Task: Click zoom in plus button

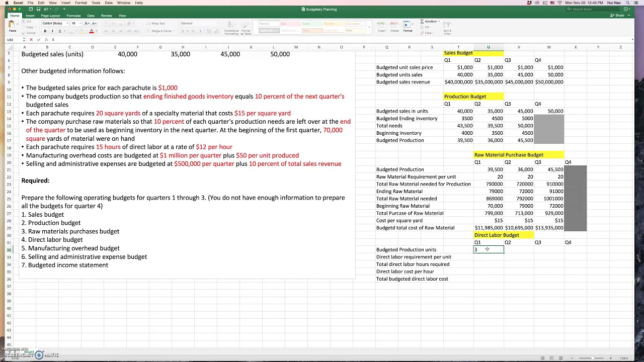Action: tap(611, 358)
